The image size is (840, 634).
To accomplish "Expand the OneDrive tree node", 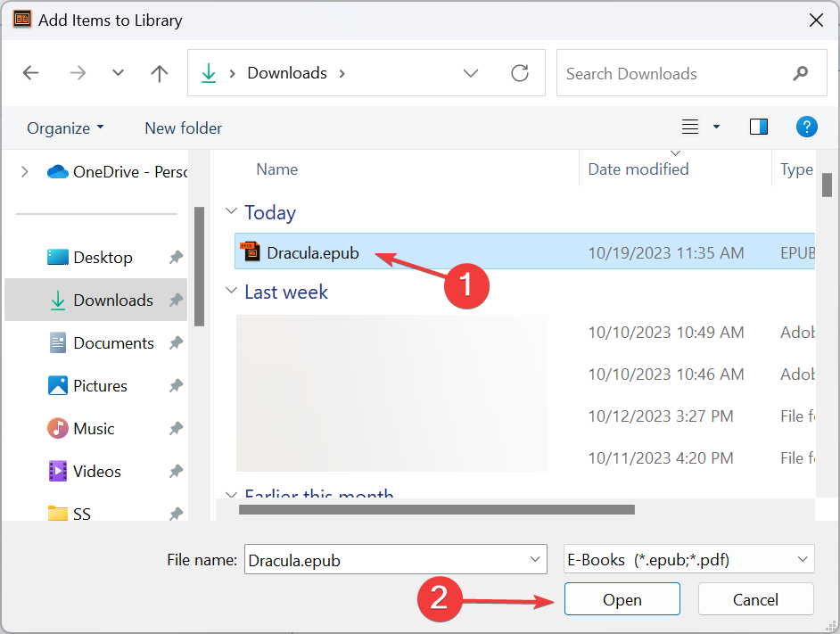I will [x=24, y=172].
